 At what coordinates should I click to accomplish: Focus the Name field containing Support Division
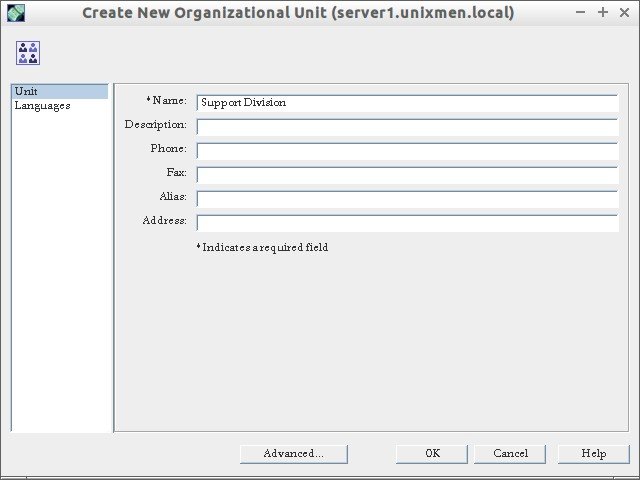tap(407, 103)
